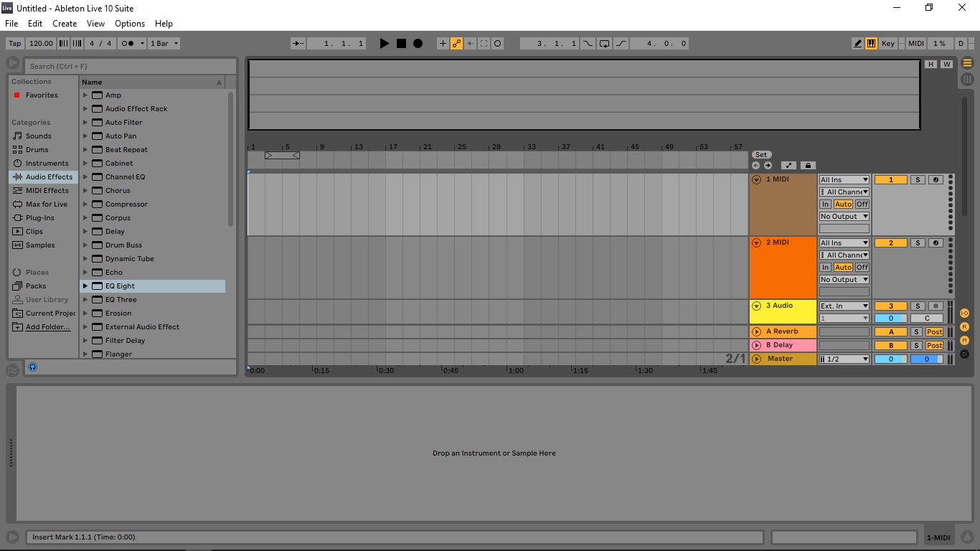Image resolution: width=980 pixels, height=551 pixels.
Task: Toggle the metronome button
Action: pyautogui.click(x=127, y=44)
